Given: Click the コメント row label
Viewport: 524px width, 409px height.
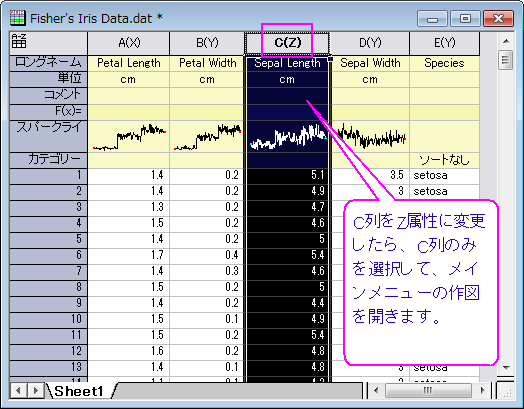Looking at the screenshot, I should coord(48,96).
